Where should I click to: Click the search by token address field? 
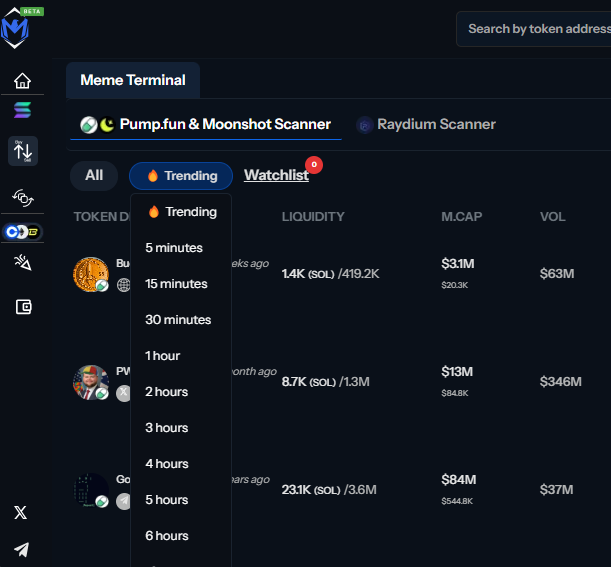tap(534, 29)
